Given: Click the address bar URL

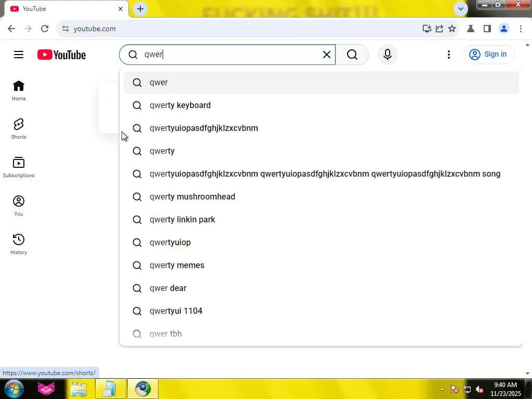Looking at the screenshot, I should click(x=95, y=29).
